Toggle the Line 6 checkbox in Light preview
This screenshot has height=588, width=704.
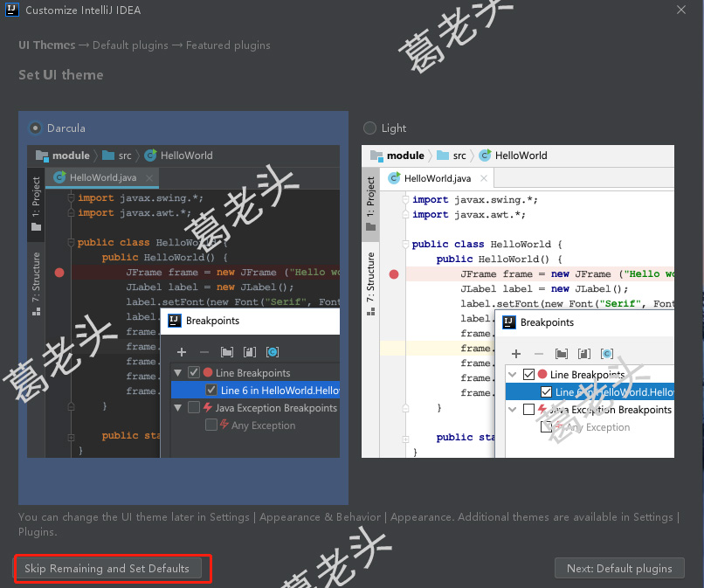546,391
